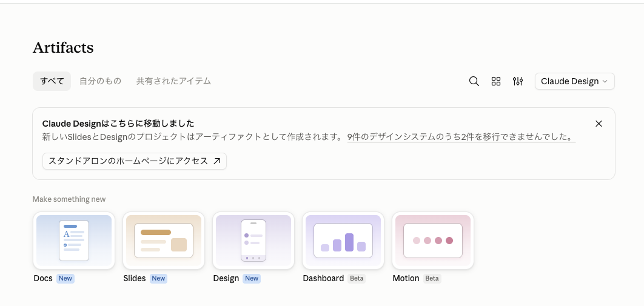Click the Make something new heading
The image size is (644, 306).
(69, 199)
